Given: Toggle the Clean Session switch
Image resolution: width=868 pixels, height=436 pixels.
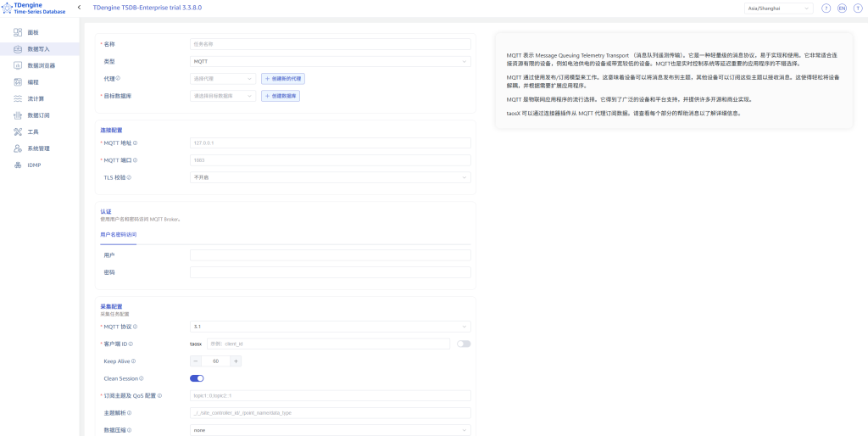Looking at the screenshot, I should pyautogui.click(x=197, y=378).
